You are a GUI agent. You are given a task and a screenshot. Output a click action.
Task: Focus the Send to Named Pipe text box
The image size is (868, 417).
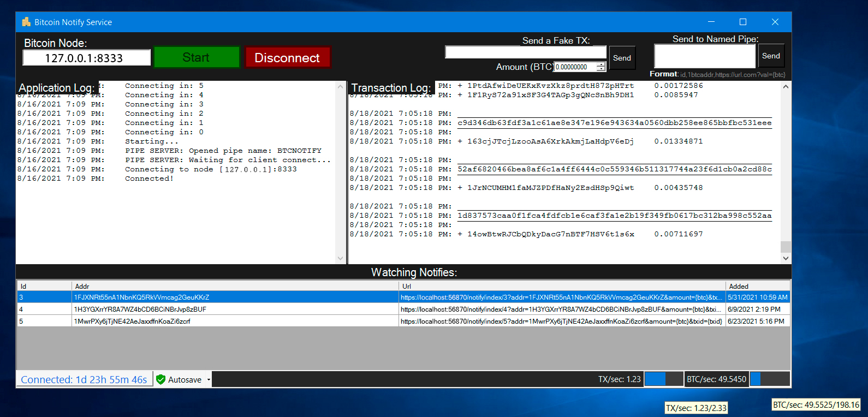tap(705, 56)
